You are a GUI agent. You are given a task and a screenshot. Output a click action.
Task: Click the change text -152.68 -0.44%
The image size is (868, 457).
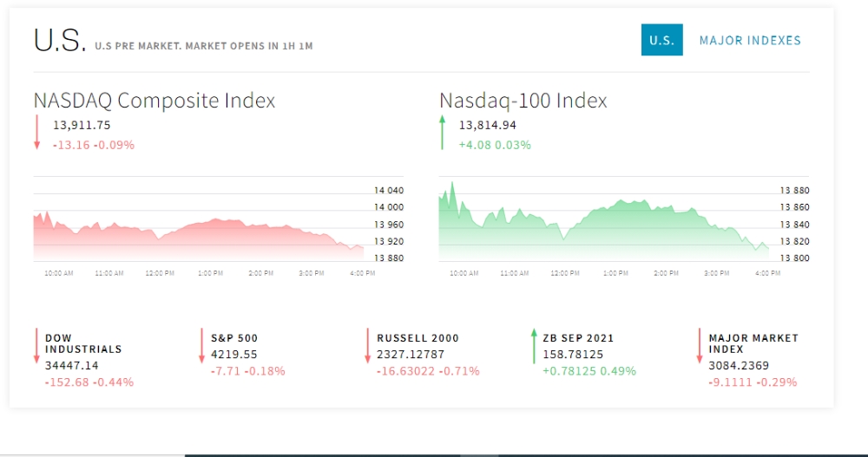pyautogui.click(x=89, y=382)
